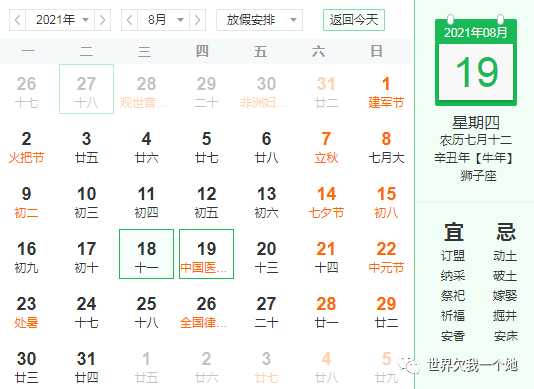Select August 20 十三

(266, 258)
